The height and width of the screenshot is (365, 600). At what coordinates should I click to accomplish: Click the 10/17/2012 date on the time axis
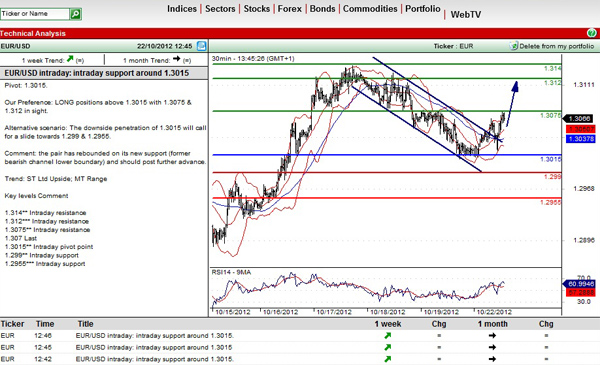tap(334, 312)
